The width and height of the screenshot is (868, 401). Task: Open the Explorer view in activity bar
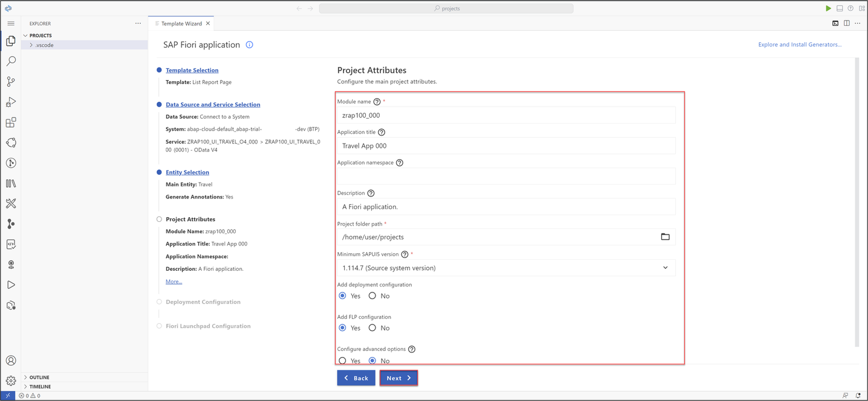[11, 41]
